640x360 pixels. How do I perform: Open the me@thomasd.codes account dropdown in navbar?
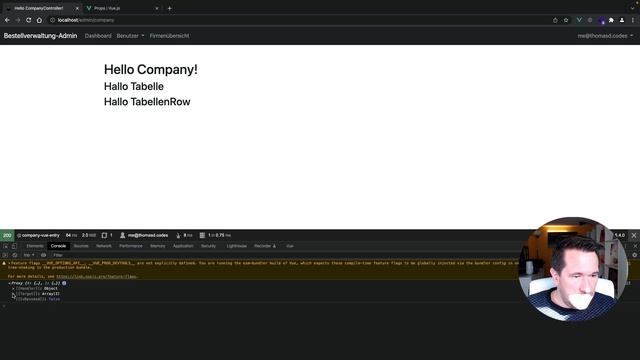coord(605,36)
